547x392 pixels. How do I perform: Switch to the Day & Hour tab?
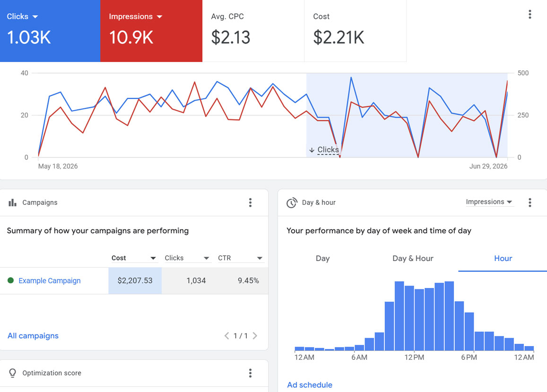pyautogui.click(x=413, y=258)
